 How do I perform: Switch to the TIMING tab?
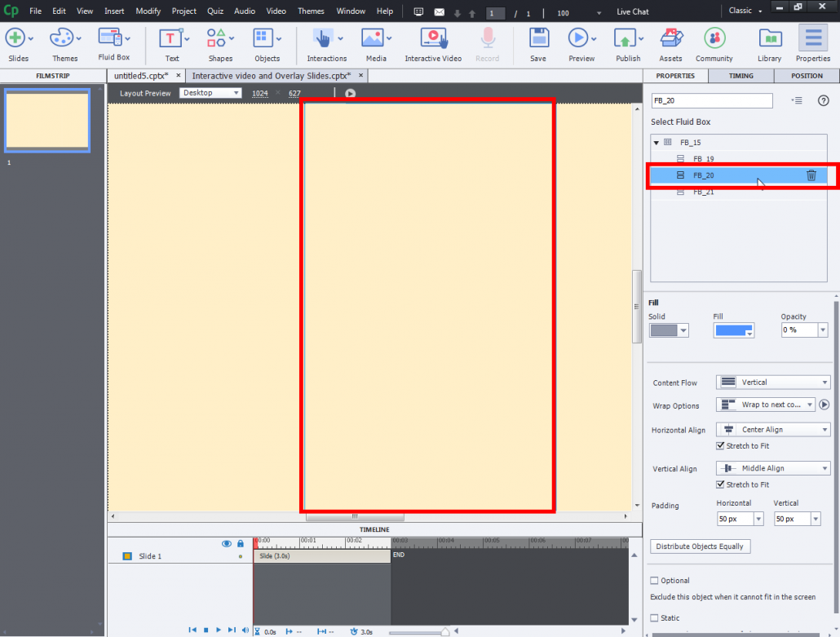pos(741,75)
